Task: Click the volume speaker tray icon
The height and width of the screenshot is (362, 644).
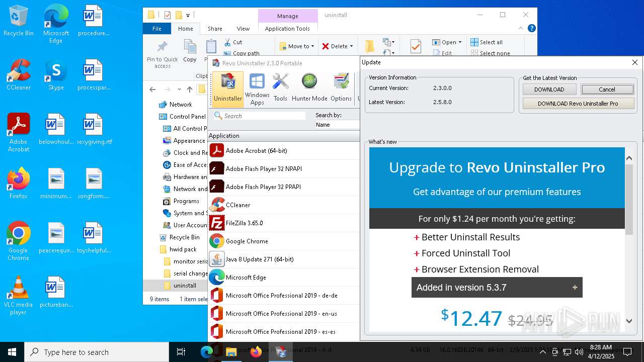Action: [579, 352]
